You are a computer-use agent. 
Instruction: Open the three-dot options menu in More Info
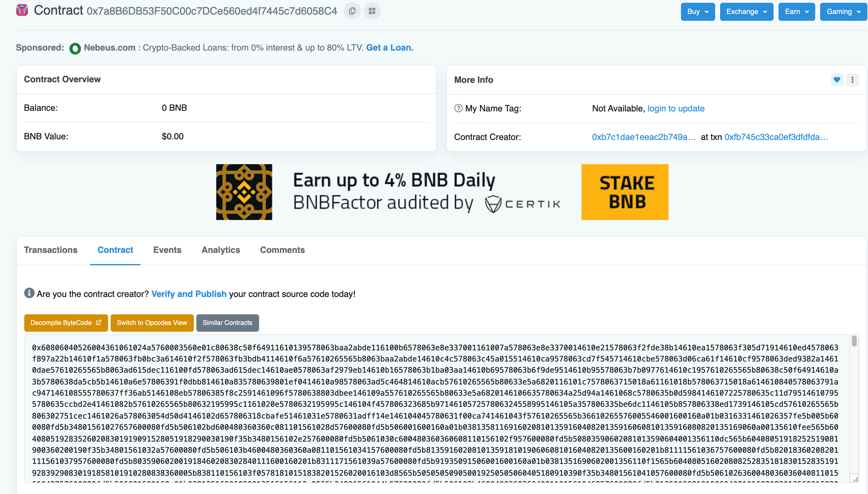coord(852,80)
